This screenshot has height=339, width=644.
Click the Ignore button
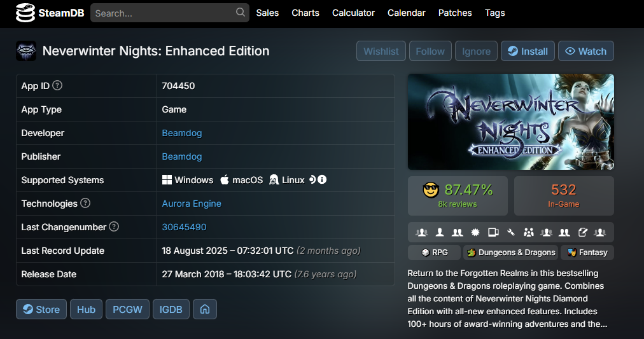pyautogui.click(x=476, y=51)
